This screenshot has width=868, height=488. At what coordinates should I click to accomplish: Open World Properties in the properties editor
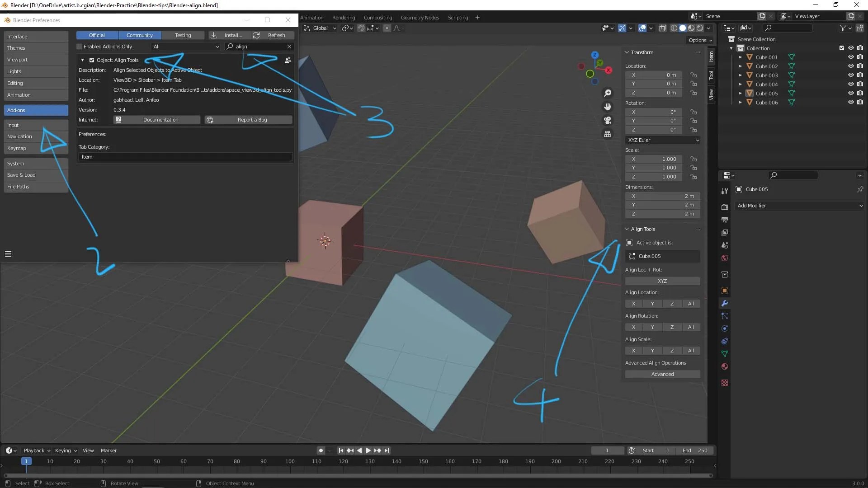pyautogui.click(x=725, y=258)
